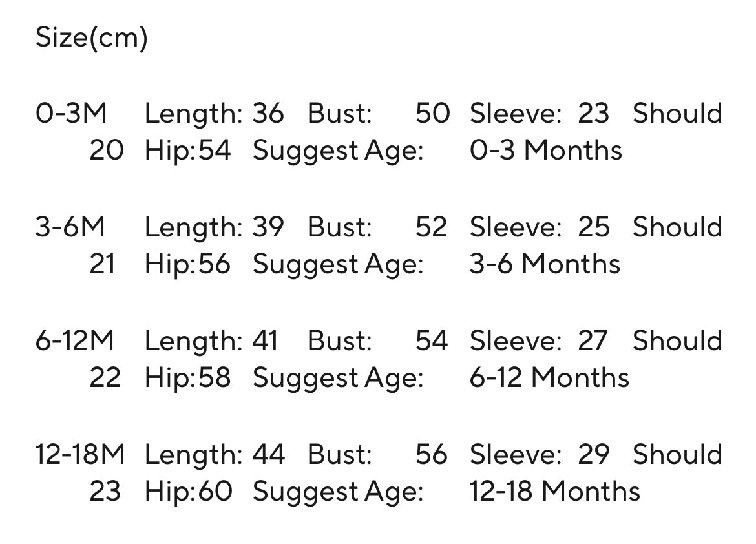Click the bust value 52

431,227
